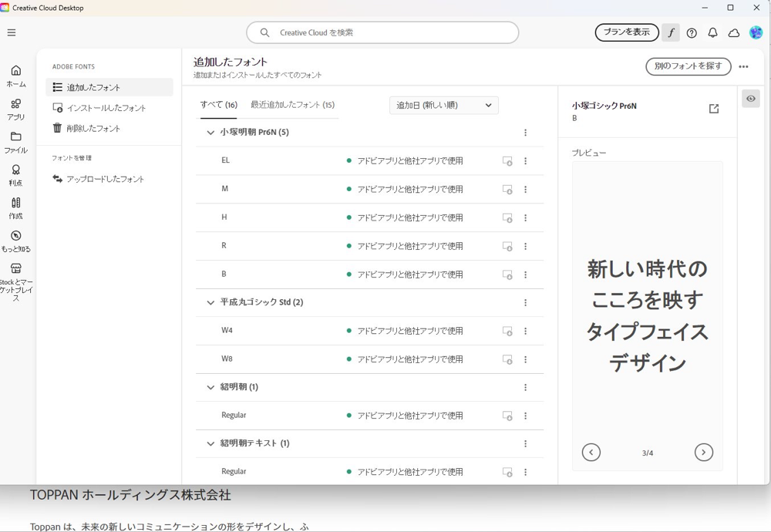Select 追加したフォント in Adobe Fonts menu
The width and height of the screenshot is (771, 532).
(109, 88)
